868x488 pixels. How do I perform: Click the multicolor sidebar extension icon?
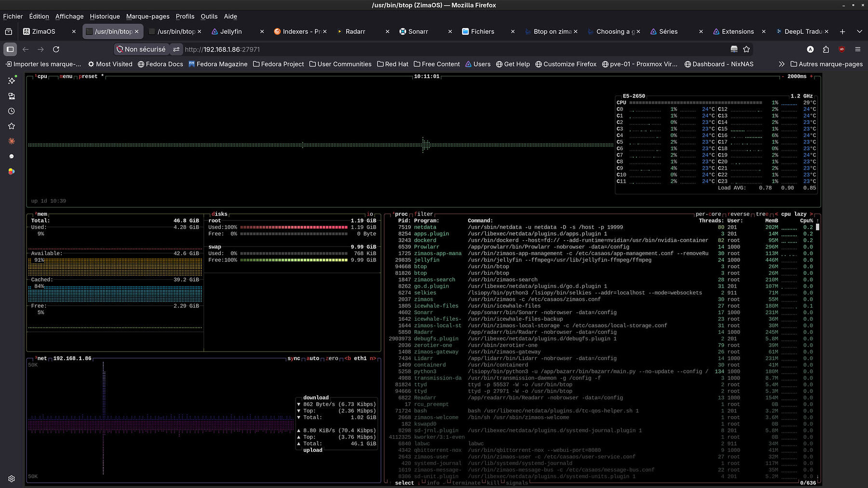(x=12, y=171)
